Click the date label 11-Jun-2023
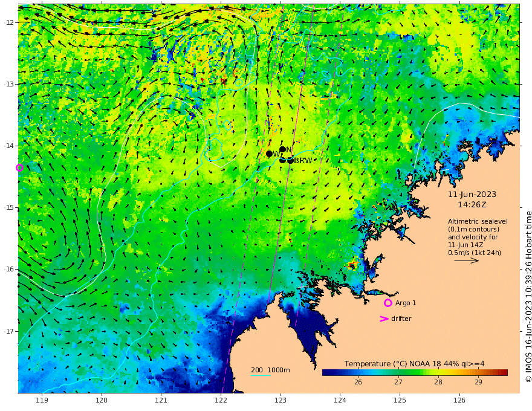Screen dimensions: 532x411 [472, 195]
